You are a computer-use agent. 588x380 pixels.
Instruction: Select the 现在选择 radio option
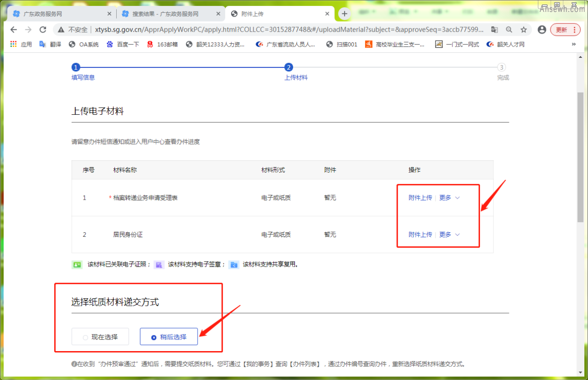pos(100,337)
